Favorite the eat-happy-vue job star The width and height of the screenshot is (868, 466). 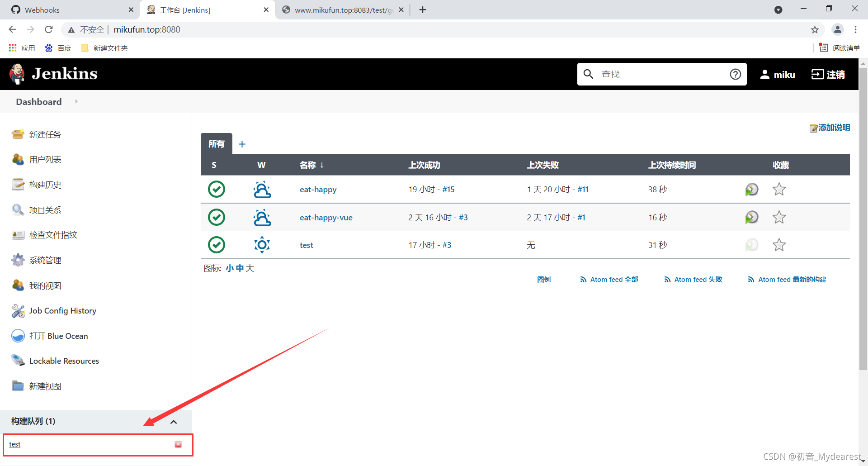779,217
